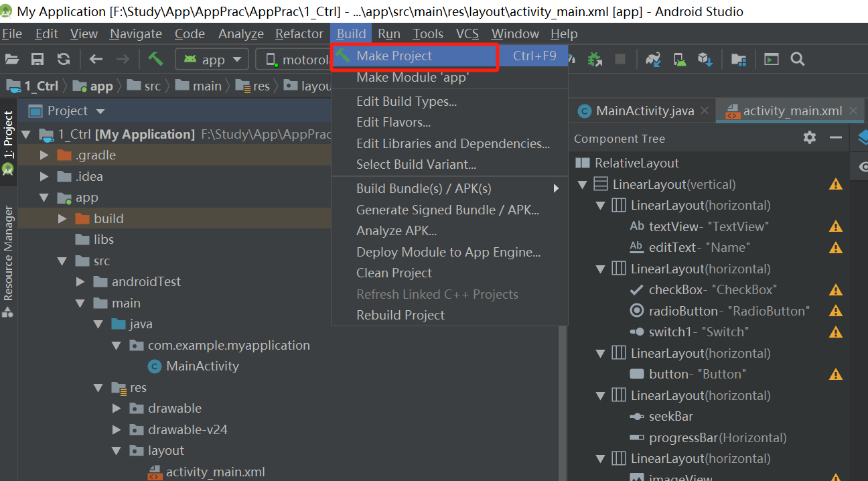Select Rebuild Project

pos(449,315)
